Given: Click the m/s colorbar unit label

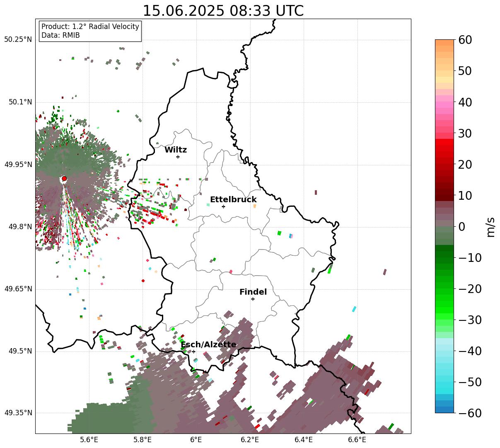Looking at the screenshot, I should click(x=491, y=227).
